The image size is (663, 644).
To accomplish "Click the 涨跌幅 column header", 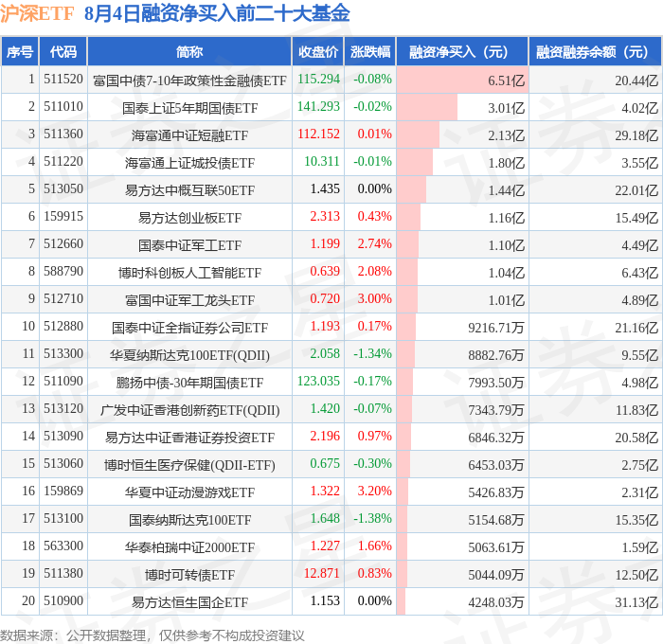I will [x=370, y=51].
